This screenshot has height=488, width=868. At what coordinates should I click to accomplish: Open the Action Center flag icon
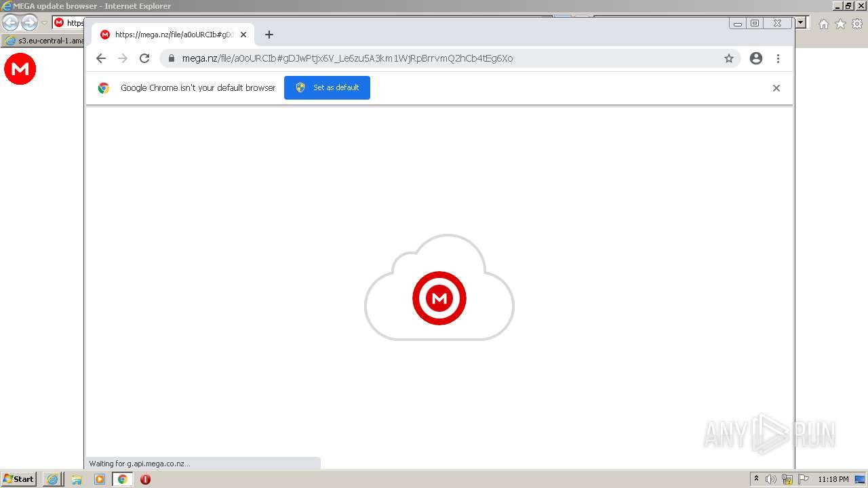pos(804,479)
